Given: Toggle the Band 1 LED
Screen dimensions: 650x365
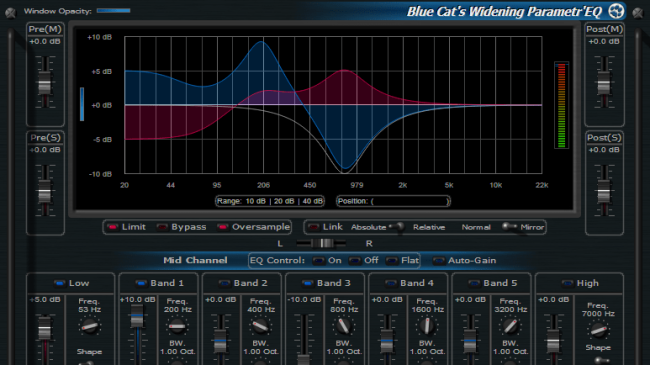Looking at the screenshot, I should tap(141, 283).
